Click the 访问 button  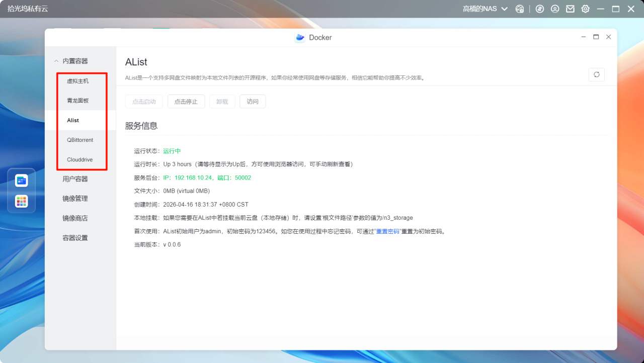click(253, 102)
